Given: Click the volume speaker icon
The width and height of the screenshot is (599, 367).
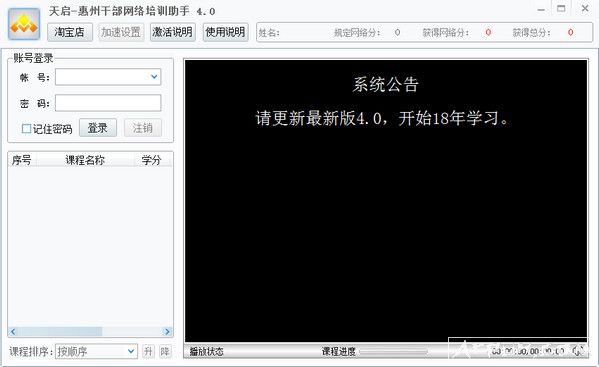Looking at the screenshot, I should pos(578,351).
